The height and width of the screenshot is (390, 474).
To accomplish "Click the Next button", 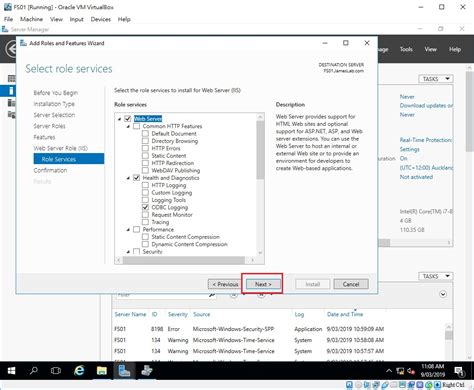I will [x=263, y=284].
